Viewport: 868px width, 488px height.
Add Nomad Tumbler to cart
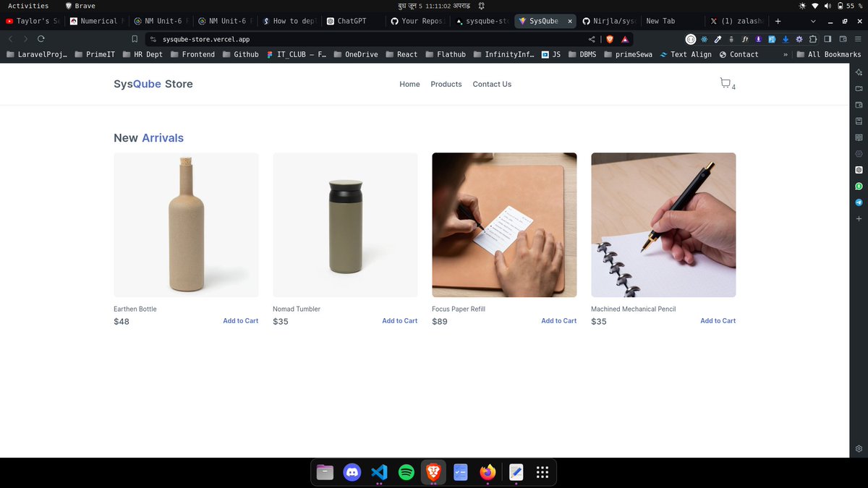pos(399,321)
